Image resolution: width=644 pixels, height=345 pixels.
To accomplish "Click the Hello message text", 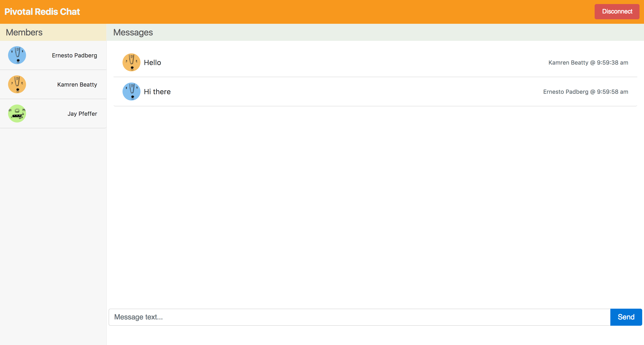I will (x=152, y=63).
